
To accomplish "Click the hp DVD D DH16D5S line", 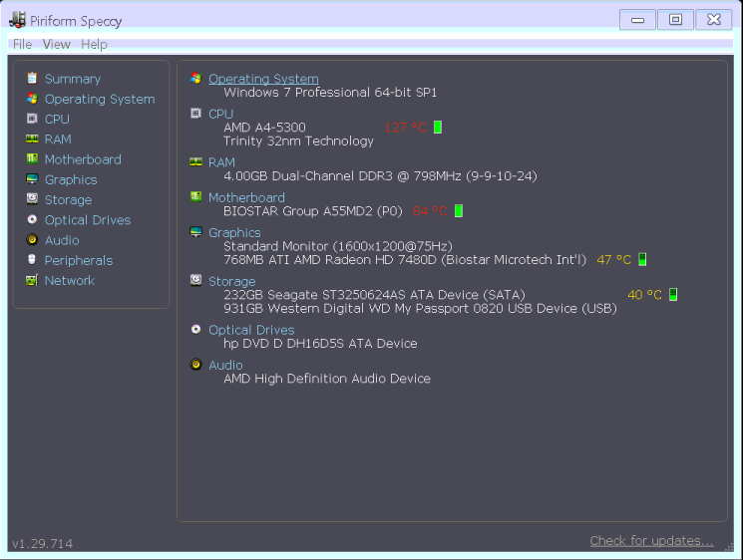I will 320,344.
